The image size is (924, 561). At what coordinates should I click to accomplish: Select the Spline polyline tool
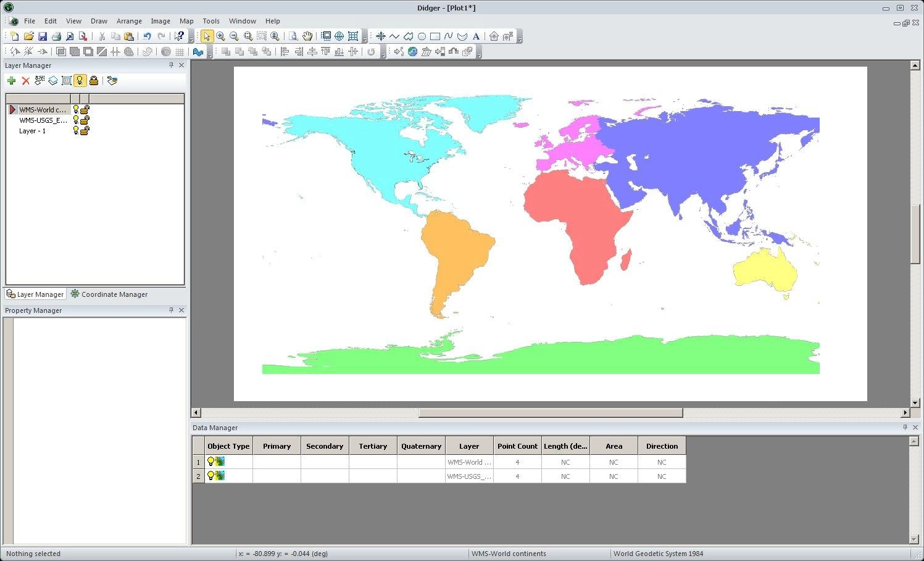point(449,36)
